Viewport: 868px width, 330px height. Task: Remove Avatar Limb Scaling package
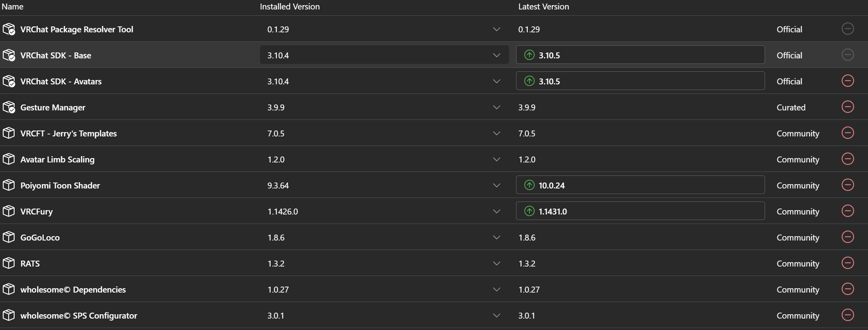(847, 159)
